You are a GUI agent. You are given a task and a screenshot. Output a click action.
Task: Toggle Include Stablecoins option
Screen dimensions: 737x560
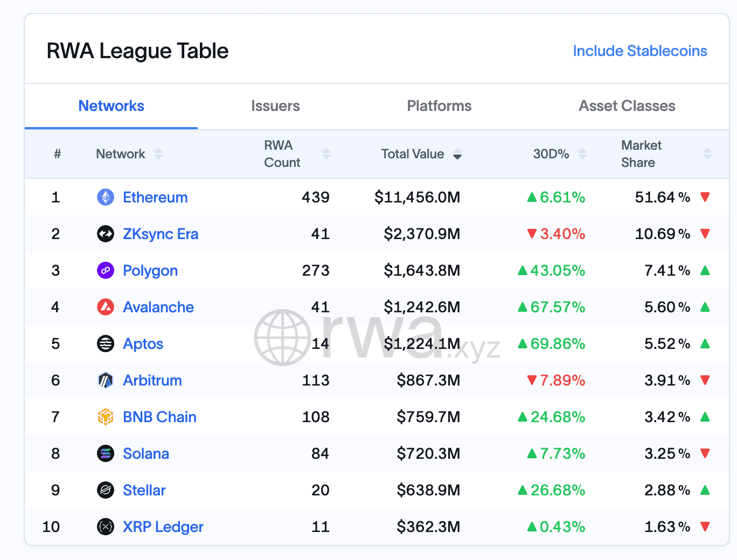pyautogui.click(x=639, y=51)
